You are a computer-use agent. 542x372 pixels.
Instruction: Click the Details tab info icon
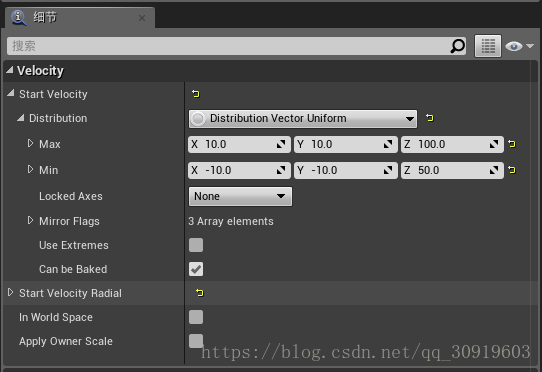point(19,18)
